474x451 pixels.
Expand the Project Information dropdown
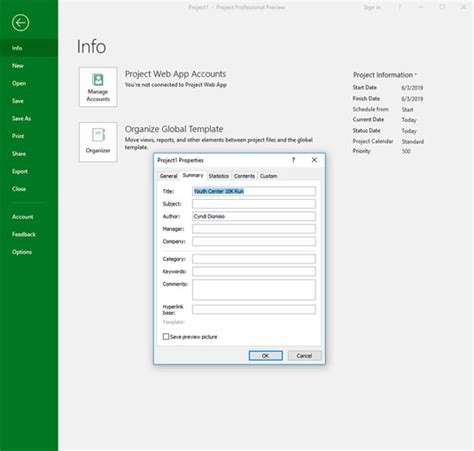pos(385,75)
